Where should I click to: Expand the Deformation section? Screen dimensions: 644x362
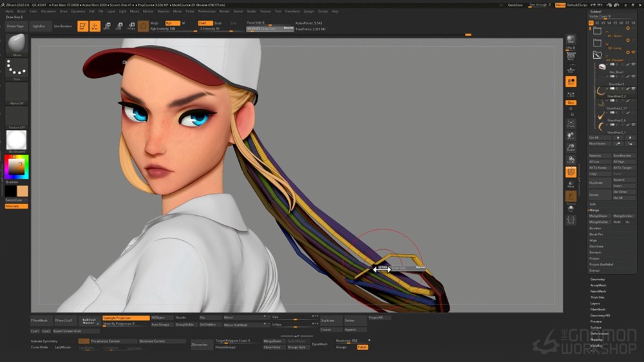pos(600,334)
